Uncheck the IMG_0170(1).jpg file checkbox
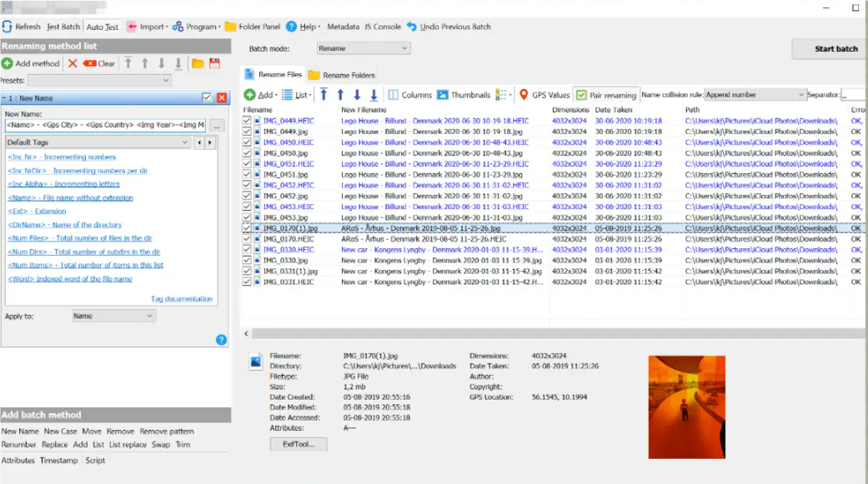This screenshot has height=484, width=868. [247, 228]
